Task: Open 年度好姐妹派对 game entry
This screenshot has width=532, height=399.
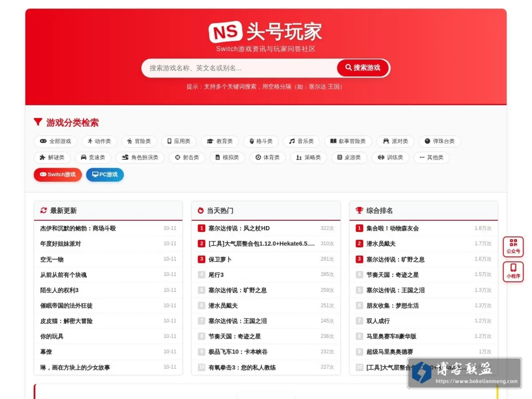Action: (61, 244)
